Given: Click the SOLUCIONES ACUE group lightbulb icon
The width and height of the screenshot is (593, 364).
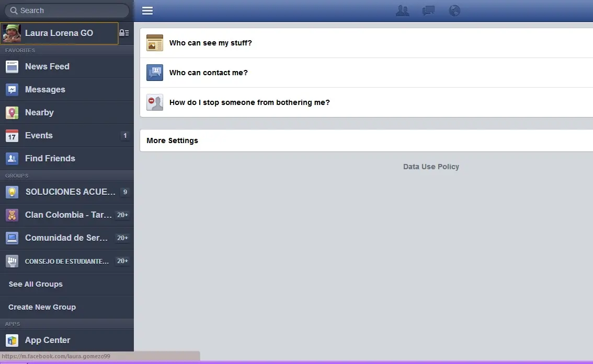Looking at the screenshot, I should (x=12, y=192).
